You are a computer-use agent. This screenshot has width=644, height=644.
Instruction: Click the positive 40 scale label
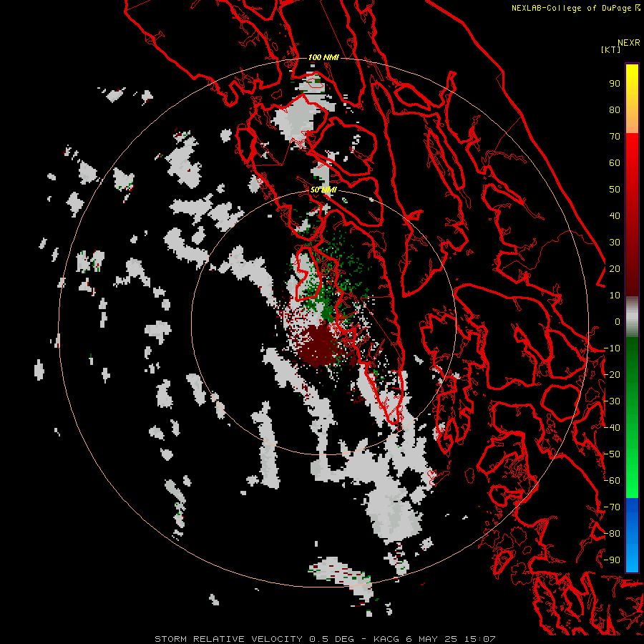click(x=615, y=216)
